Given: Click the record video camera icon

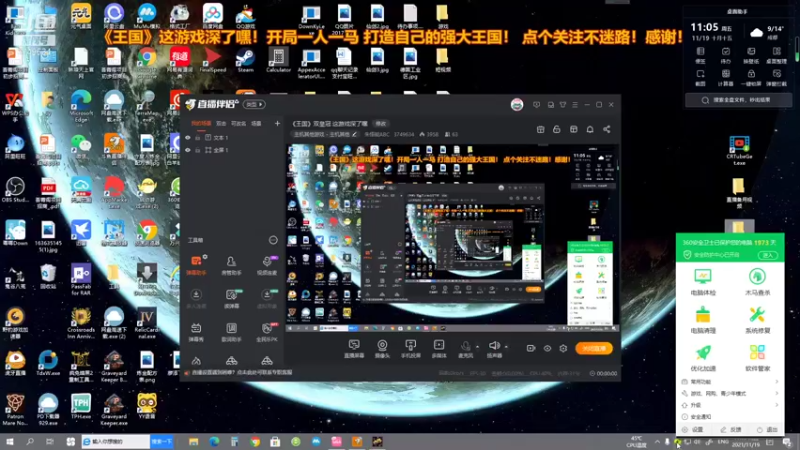Looking at the screenshot, I should click(x=531, y=348).
